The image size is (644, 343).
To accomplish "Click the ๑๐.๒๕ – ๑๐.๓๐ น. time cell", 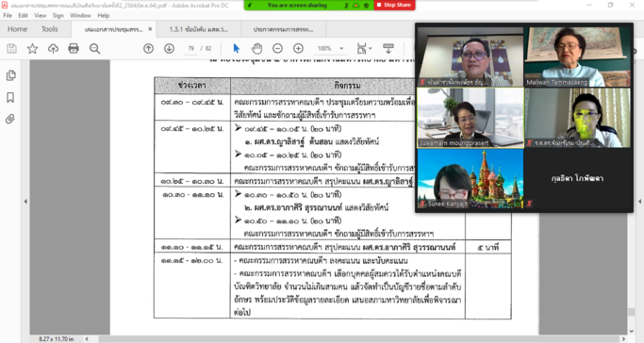I will (192, 181).
